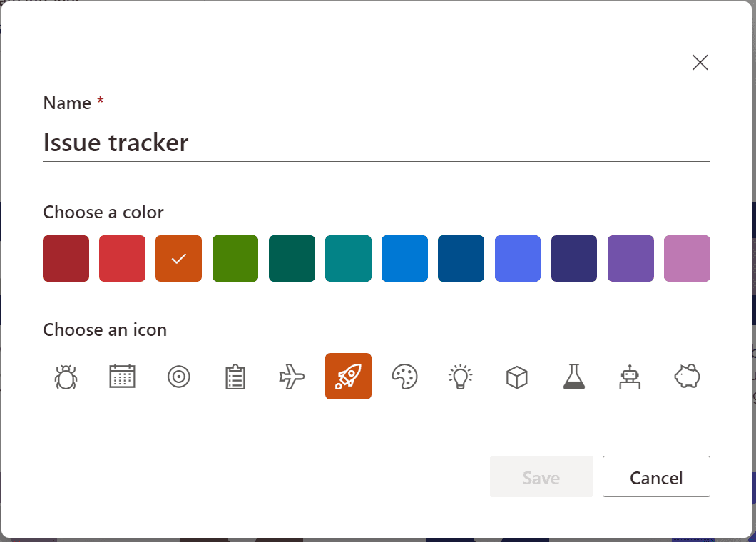This screenshot has height=542, width=756.
Task: Click the Save button
Action: pos(541,476)
